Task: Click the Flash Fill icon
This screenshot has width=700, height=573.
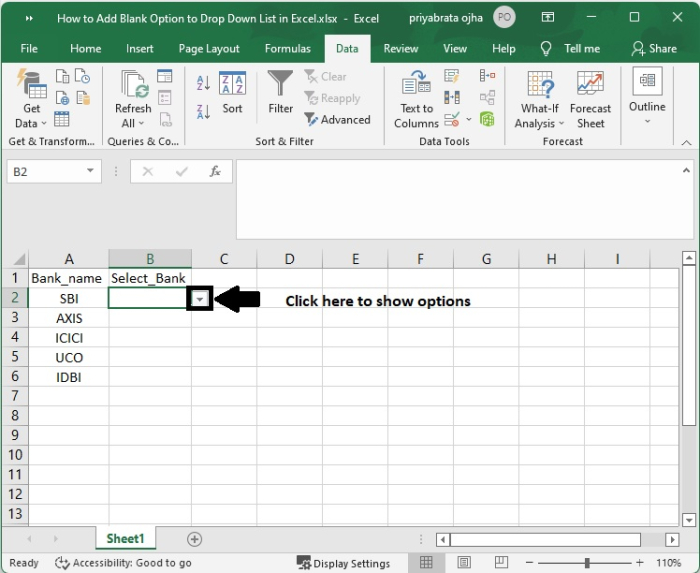Action: click(452, 76)
